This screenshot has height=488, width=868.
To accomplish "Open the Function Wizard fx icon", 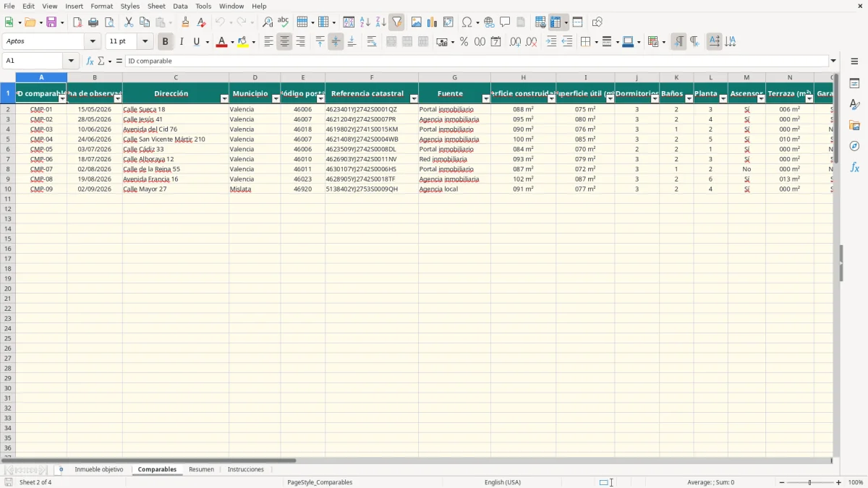I will click(x=90, y=61).
